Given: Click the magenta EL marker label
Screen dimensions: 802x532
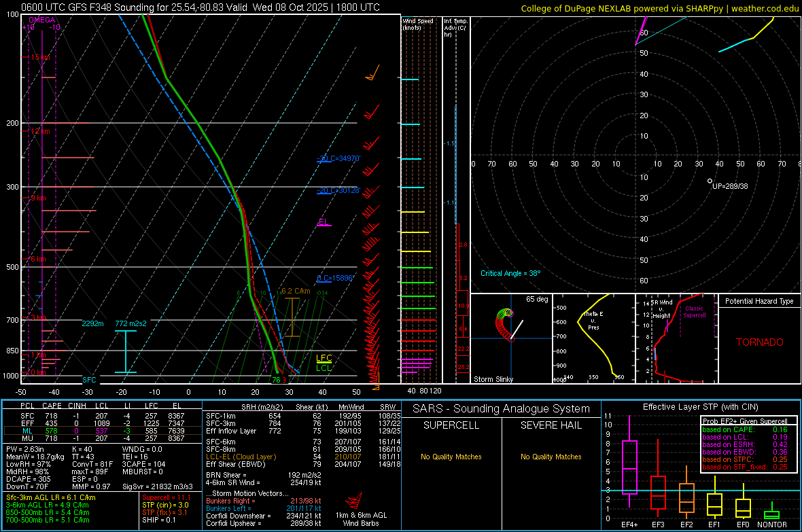Looking at the screenshot, I should pyautogui.click(x=323, y=222).
